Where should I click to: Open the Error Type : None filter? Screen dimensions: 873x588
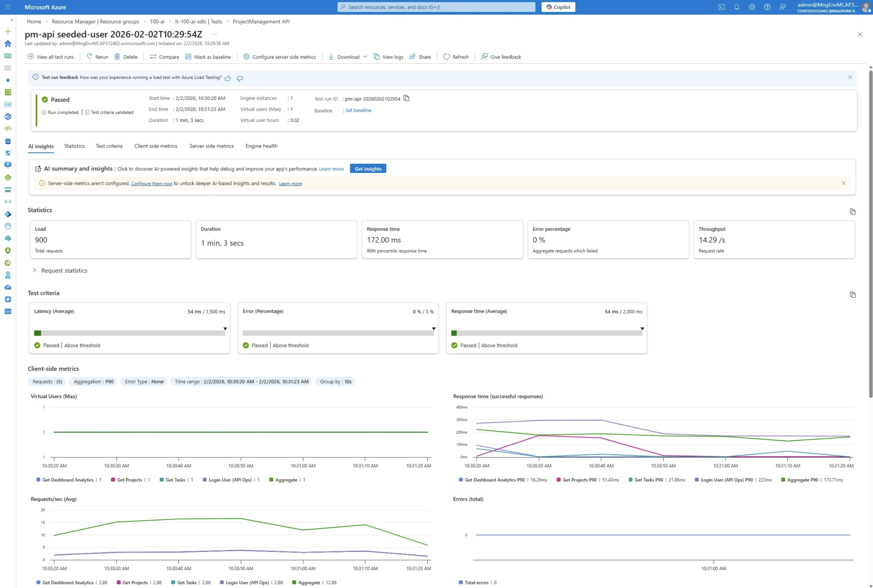coord(144,381)
